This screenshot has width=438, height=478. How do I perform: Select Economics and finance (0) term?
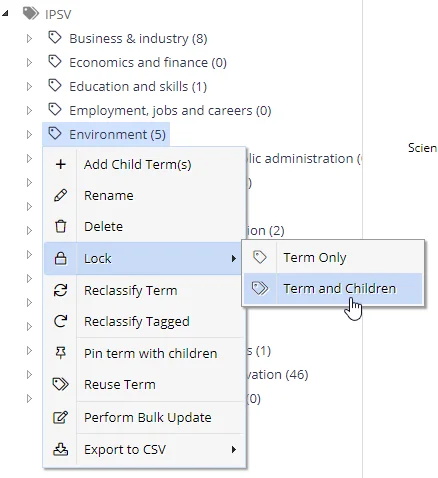point(148,63)
